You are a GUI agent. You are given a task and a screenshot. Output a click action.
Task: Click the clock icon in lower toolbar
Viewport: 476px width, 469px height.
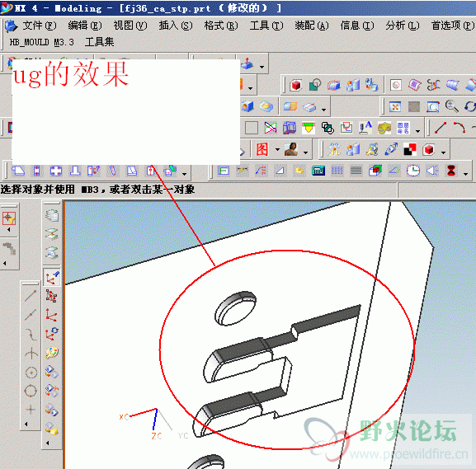[x=413, y=171]
